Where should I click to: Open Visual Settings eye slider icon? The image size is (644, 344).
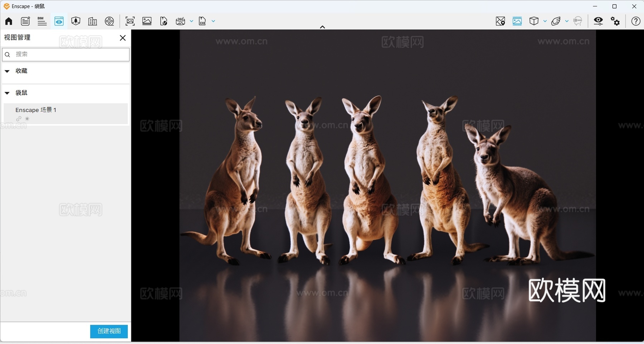coord(598,21)
